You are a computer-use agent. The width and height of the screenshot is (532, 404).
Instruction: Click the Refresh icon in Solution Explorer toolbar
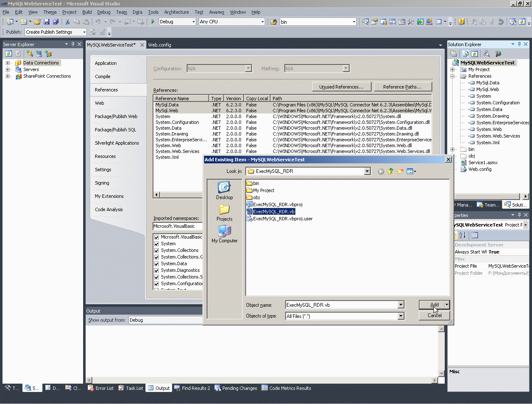(x=475, y=54)
